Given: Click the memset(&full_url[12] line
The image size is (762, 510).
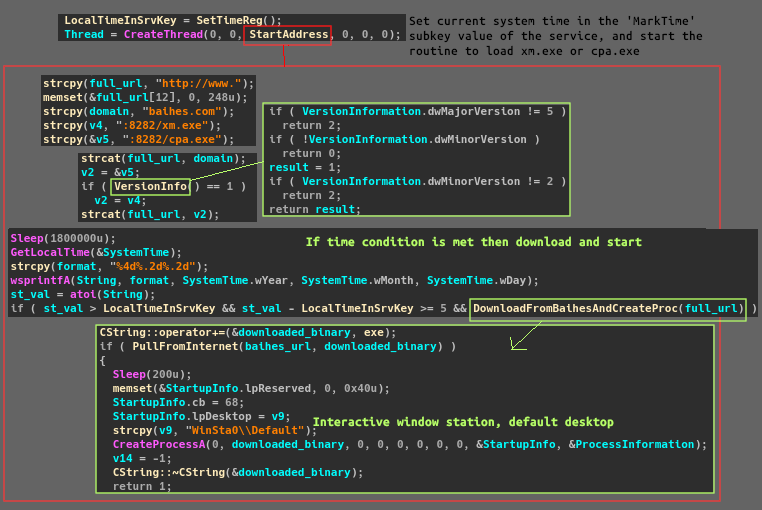Looking at the screenshot, I should point(145,98).
